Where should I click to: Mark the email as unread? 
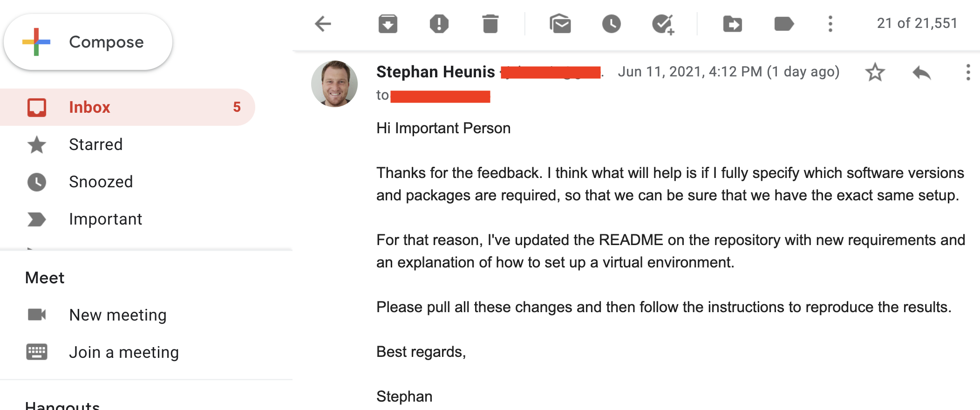(560, 24)
